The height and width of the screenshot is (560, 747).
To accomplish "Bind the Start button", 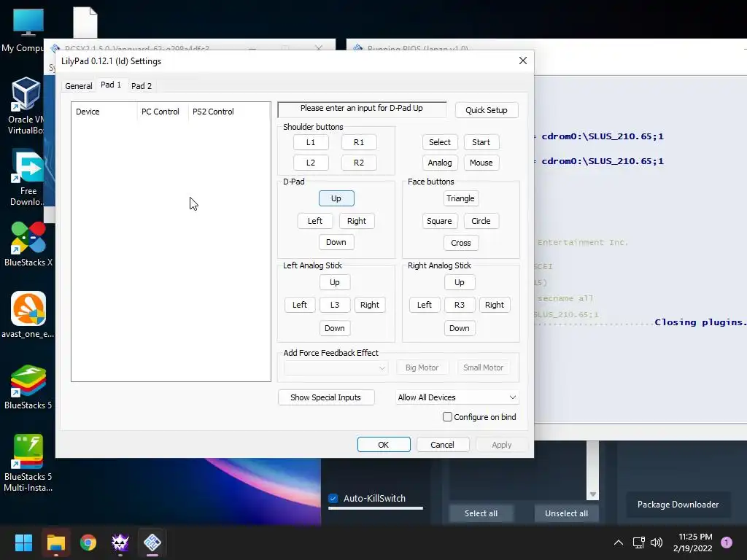I will pyautogui.click(x=481, y=142).
